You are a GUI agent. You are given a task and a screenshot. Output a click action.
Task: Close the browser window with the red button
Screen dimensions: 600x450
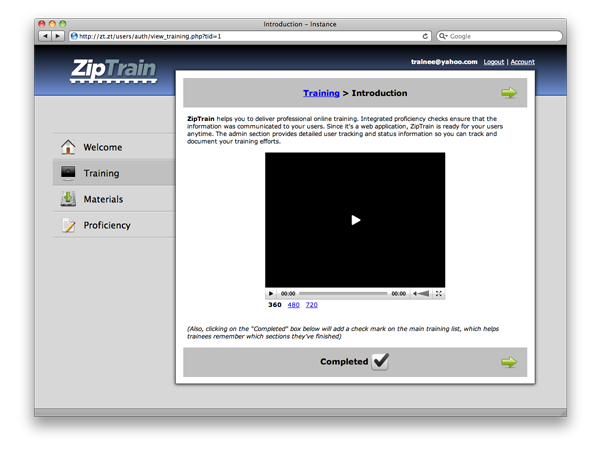tap(42, 24)
